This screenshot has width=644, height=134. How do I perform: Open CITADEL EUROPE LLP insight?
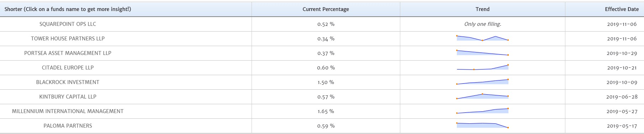pos(68,68)
